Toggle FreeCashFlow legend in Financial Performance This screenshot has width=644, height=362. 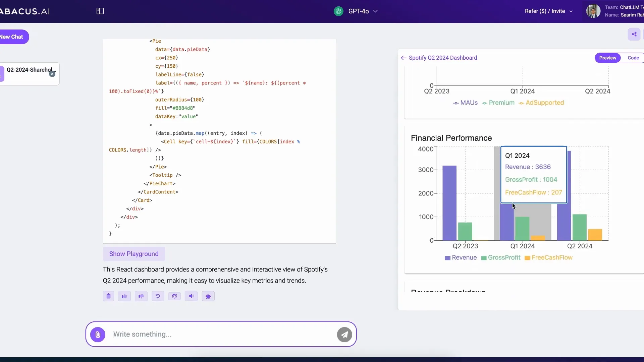point(548,258)
